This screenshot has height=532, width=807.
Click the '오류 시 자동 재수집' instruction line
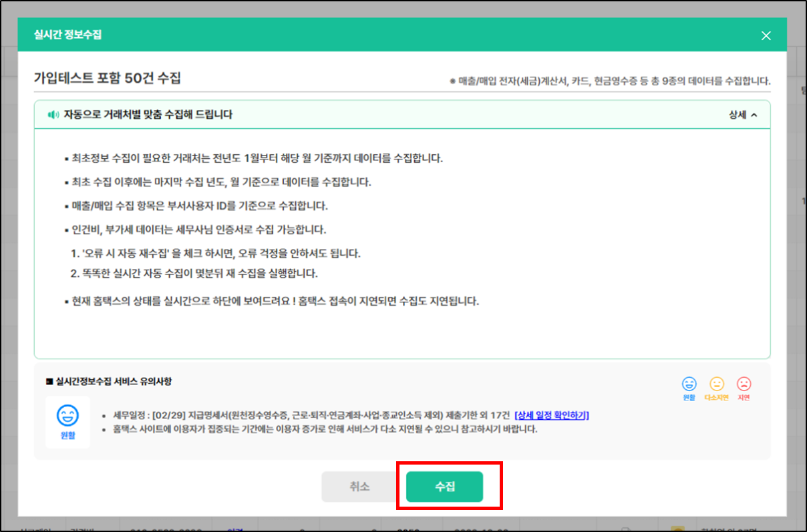[217, 254]
